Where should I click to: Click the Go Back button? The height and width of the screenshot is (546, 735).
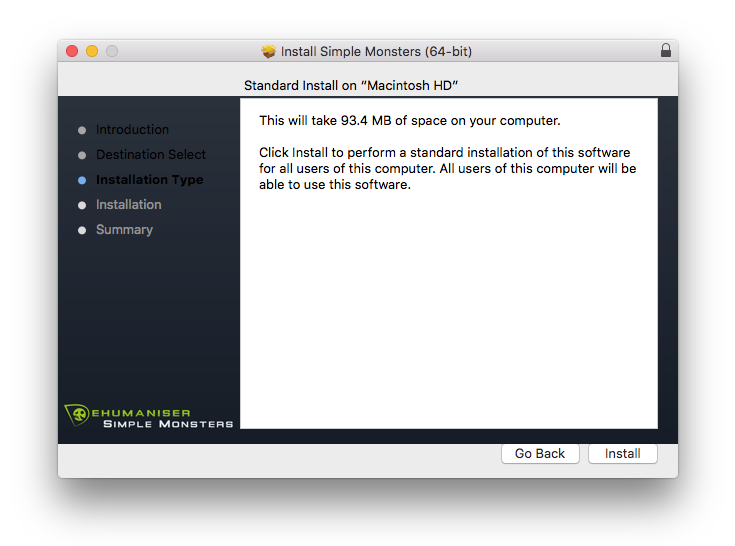pos(540,453)
